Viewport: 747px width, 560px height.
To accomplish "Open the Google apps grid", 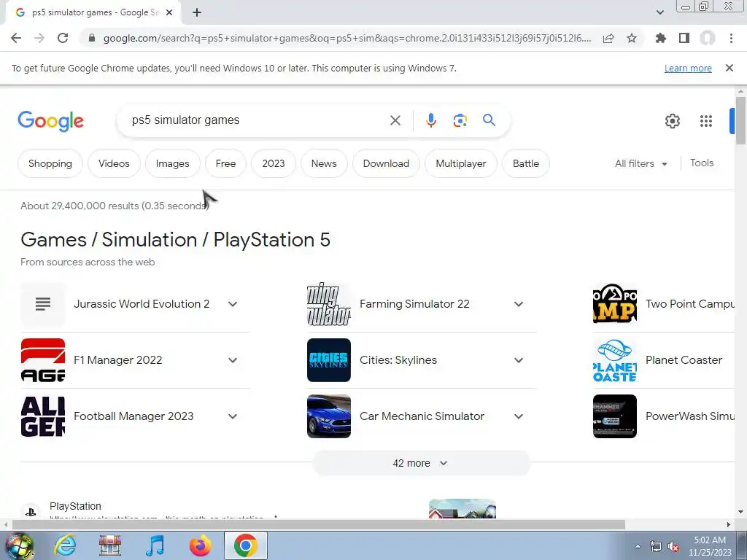I will [706, 121].
